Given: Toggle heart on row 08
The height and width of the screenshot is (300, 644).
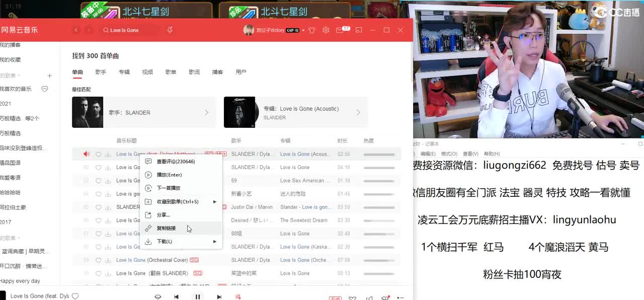Looking at the screenshot, I should (99, 247).
